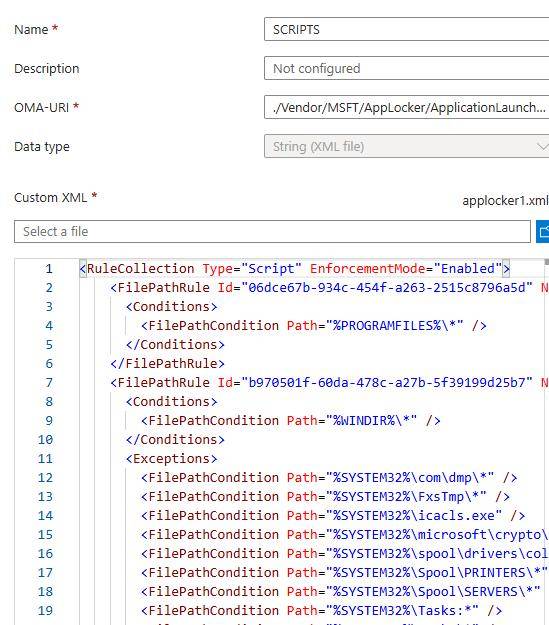Open the Data type dropdown

(x=406, y=146)
